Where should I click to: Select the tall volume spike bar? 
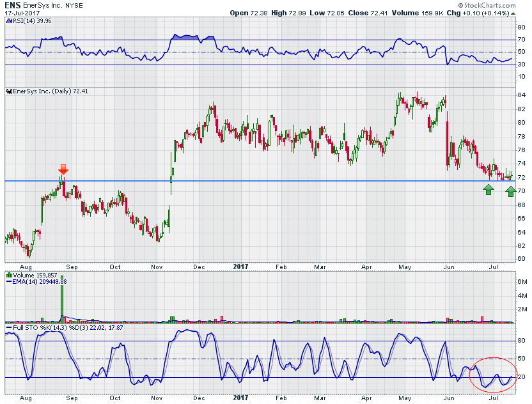pyautogui.click(x=62, y=300)
